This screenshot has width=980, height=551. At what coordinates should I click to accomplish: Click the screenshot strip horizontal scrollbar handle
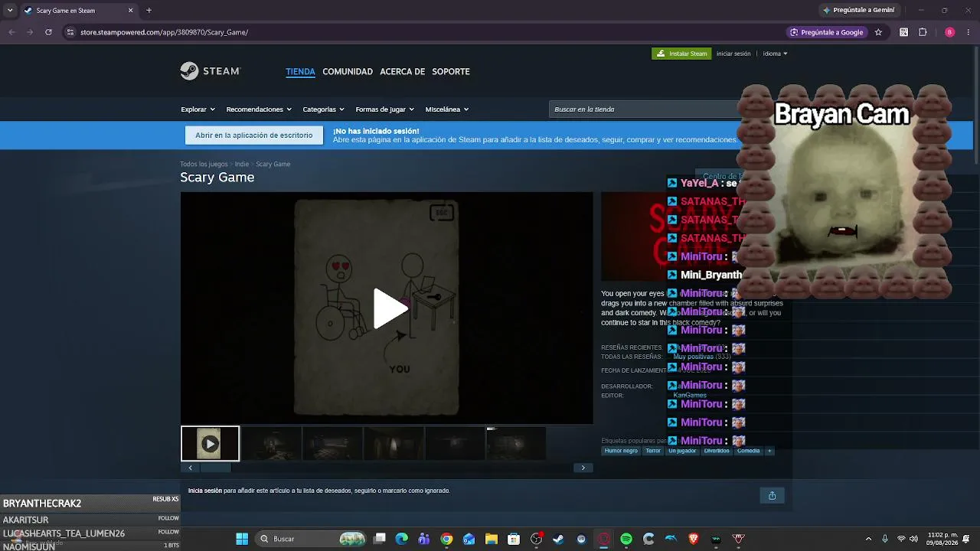215,468
